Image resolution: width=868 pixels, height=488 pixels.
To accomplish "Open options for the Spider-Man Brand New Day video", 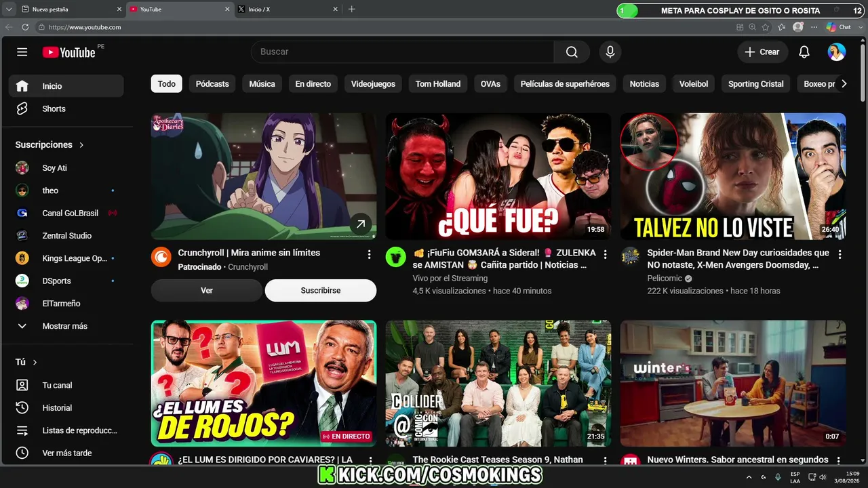I will (x=840, y=254).
